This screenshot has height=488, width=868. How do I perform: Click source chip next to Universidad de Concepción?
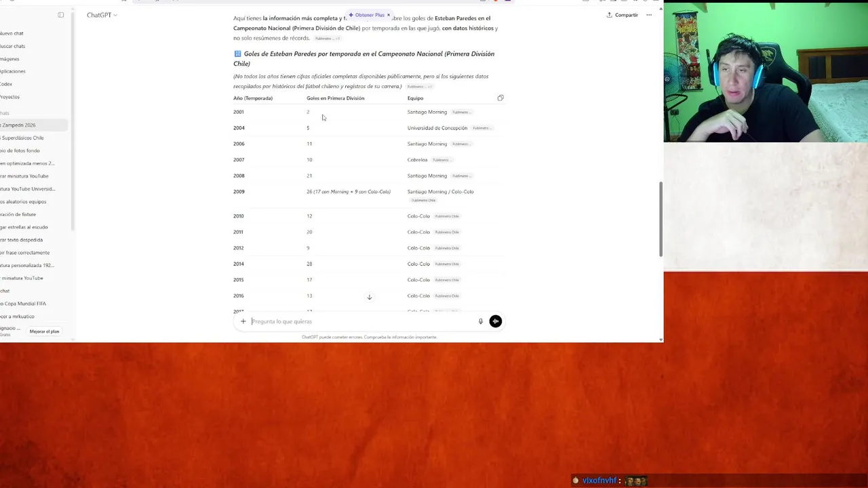pyautogui.click(x=482, y=128)
